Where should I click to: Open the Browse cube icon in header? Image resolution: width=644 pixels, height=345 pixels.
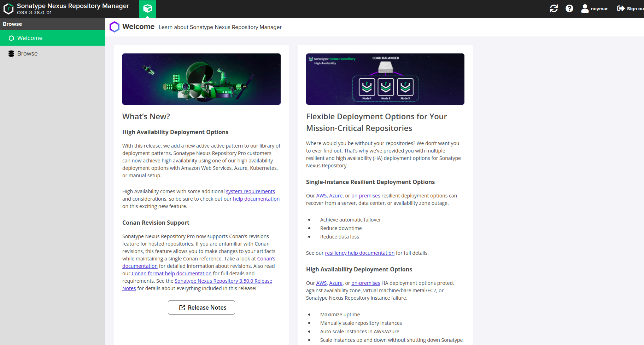(147, 8)
